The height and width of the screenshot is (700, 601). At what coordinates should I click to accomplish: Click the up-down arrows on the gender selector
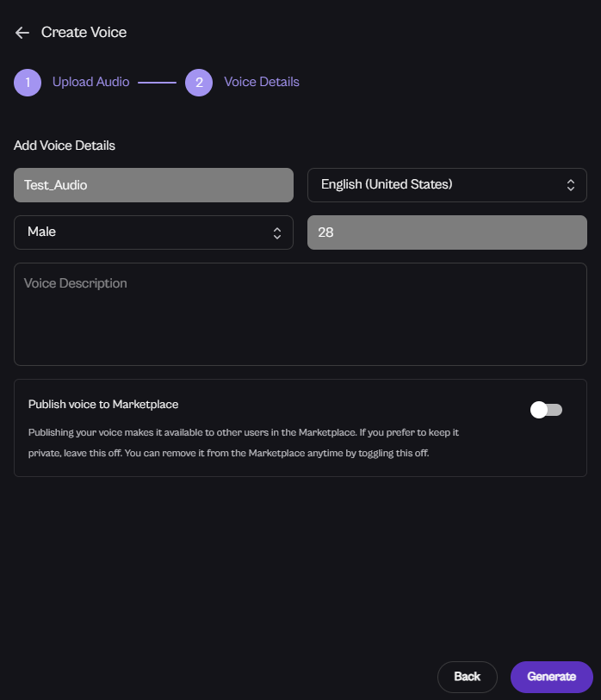tap(277, 232)
